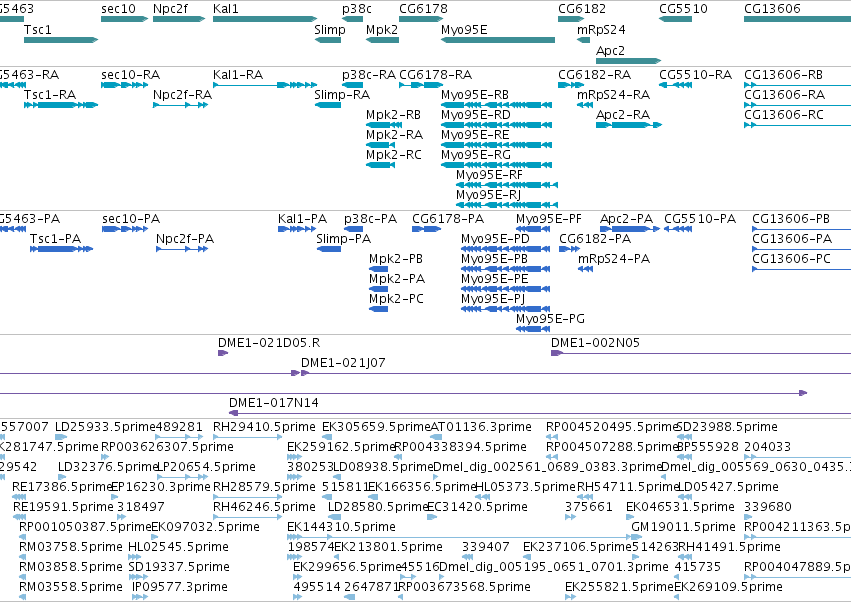This screenshot has height=602, width=851.
Task: Click BAC clone DME1-021J07 label
Action: (343, 363)
